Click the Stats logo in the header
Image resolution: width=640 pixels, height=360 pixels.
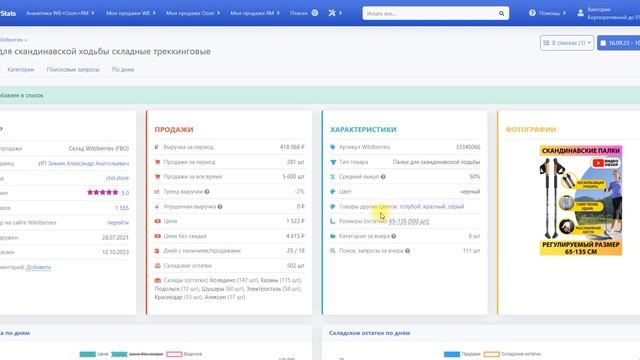[x=8, y=13]
